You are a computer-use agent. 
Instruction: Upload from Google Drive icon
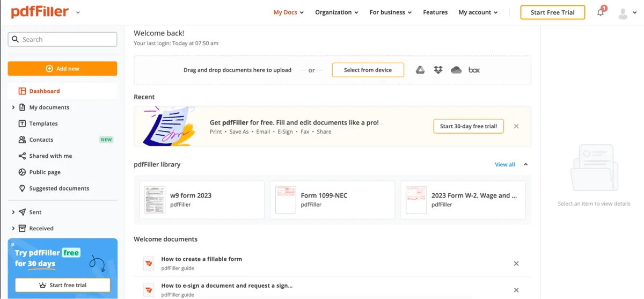tap(420, 70)
